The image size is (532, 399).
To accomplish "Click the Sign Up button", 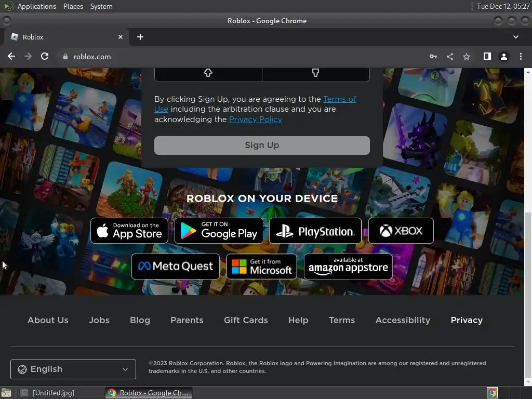I will click(262, 145).
